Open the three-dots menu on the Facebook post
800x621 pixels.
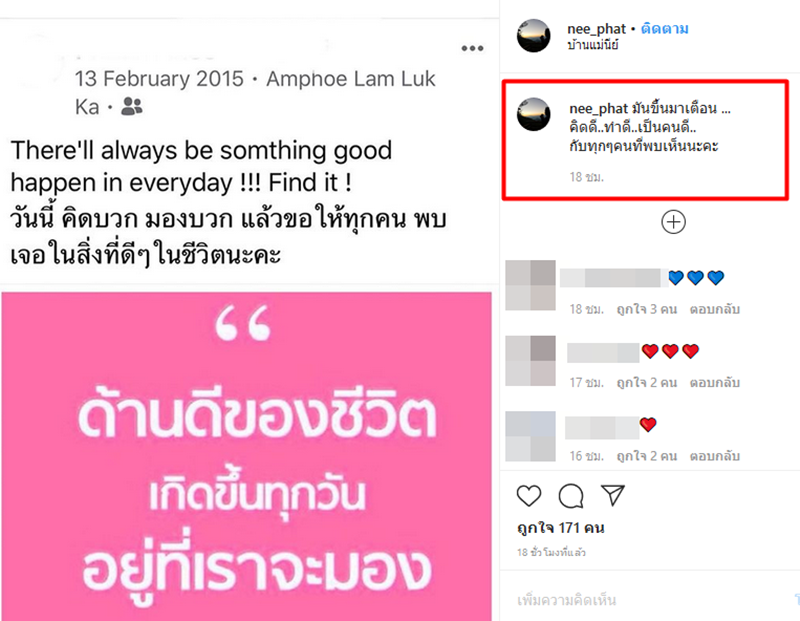click(x=472, y=48)
